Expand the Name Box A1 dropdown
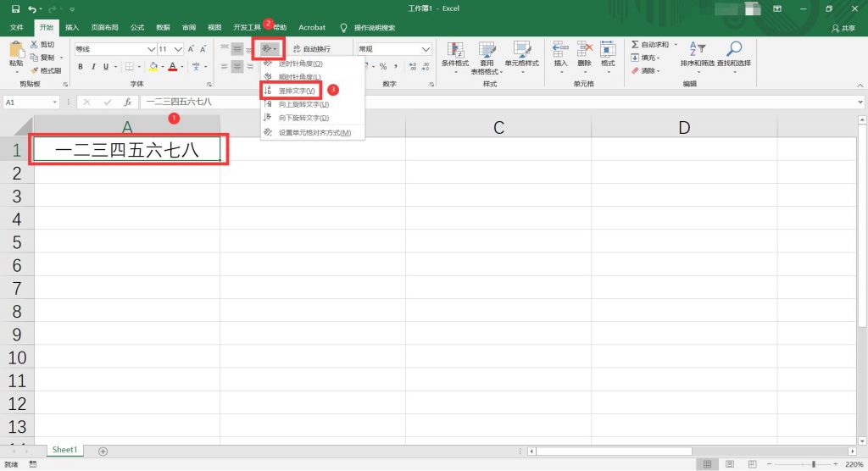 (54, 103)
